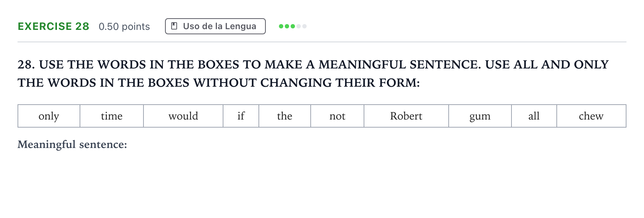Click the first green difficulty dot
Image resolution: width=644 pixels, height=218 pixels.
pyautogui.click(x=281, y=26)
